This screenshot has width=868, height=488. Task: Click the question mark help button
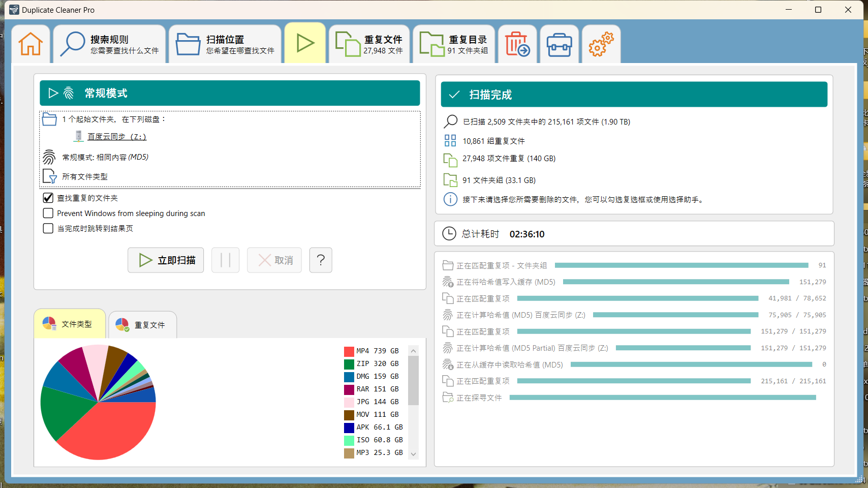[321, 260]
